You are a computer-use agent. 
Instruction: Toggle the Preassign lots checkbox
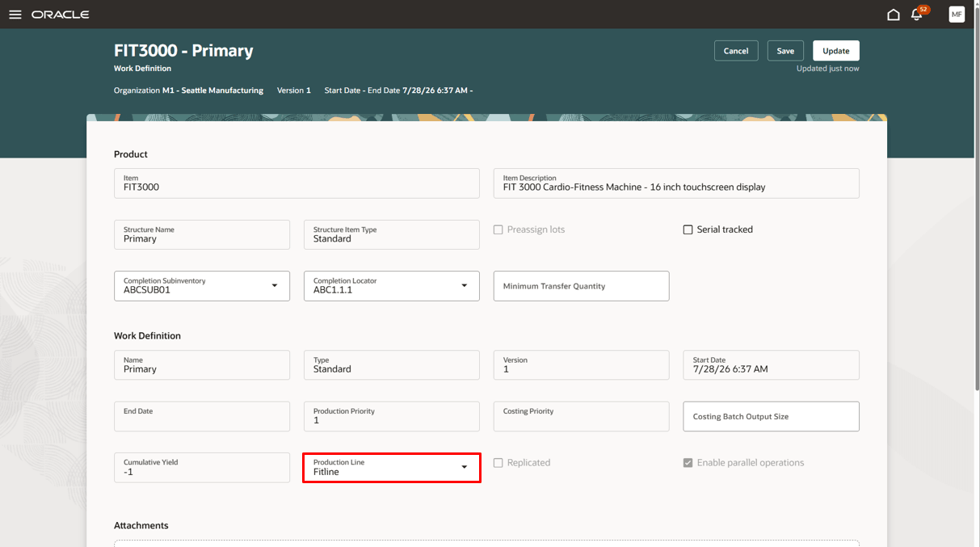(x=498, y=229)
